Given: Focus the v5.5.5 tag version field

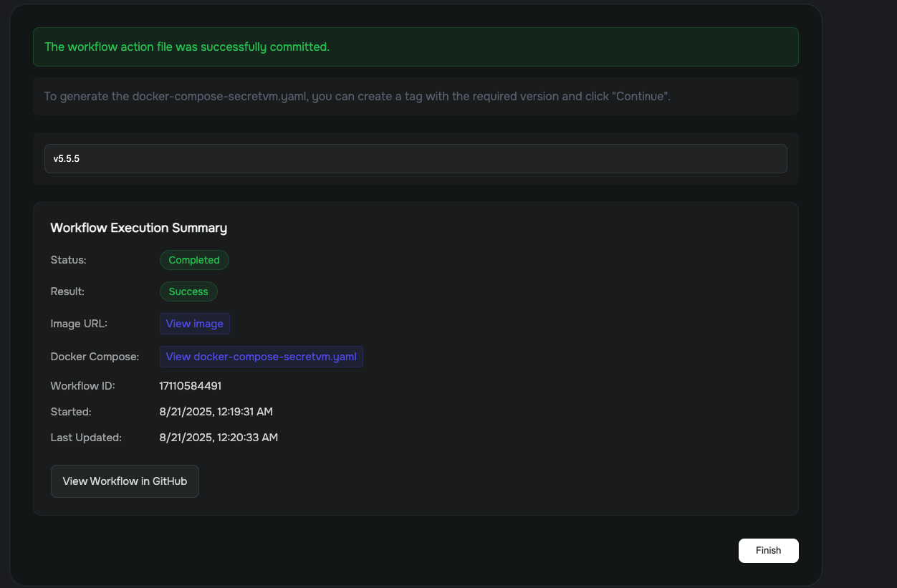Looking at the screenshot, I should (416, 159).
